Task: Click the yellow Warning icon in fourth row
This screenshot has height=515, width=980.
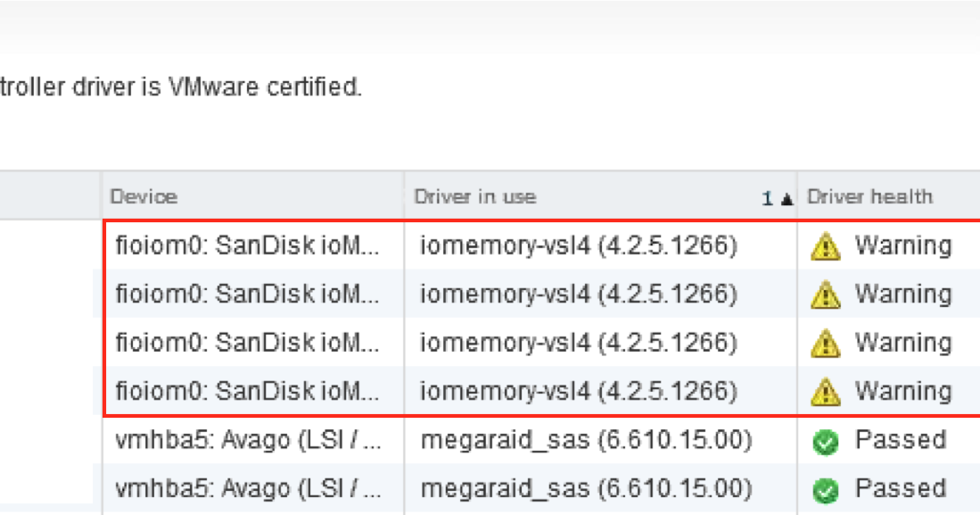Action: point(825,391)
